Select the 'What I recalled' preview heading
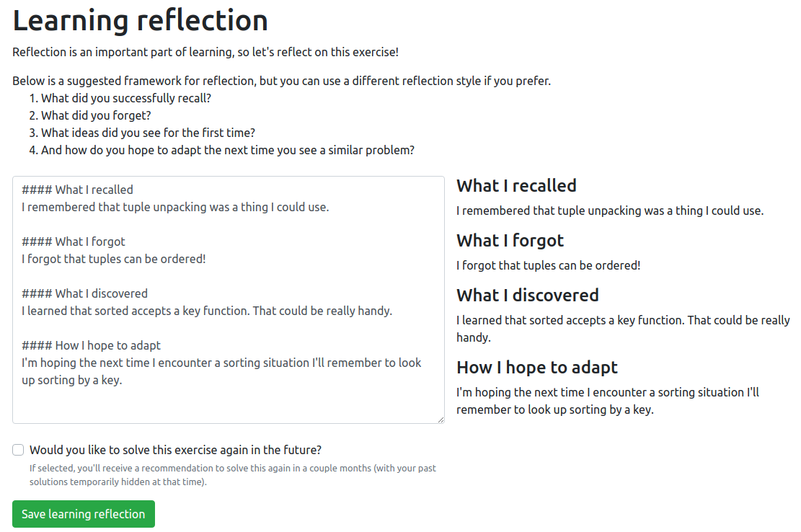This screenshot has width=801, height=532. (516, 185)
